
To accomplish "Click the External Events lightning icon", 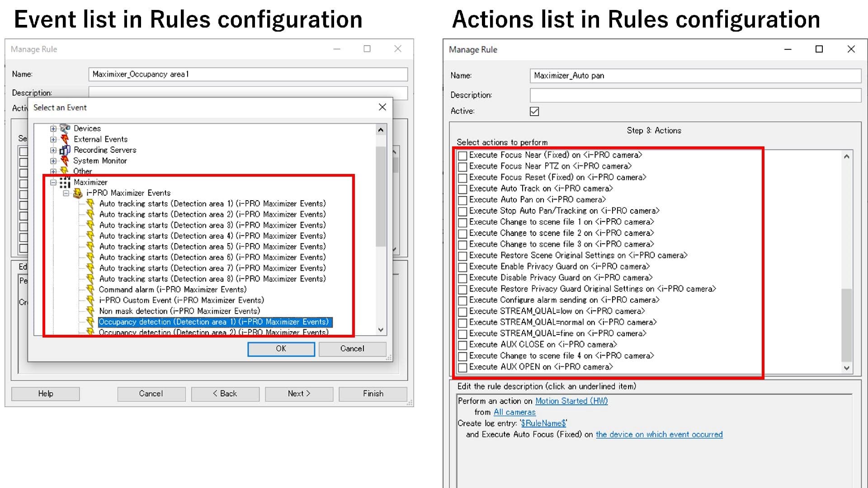I will 65,139.
